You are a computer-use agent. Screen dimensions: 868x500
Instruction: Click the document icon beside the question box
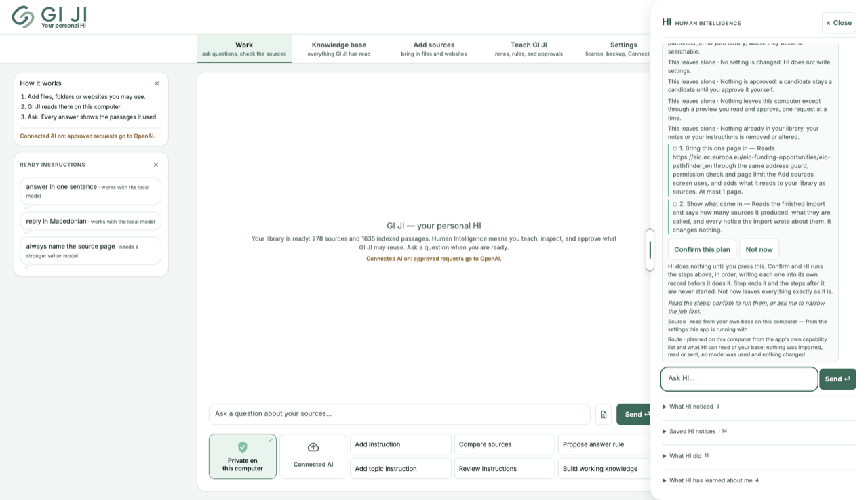(604, 415)
